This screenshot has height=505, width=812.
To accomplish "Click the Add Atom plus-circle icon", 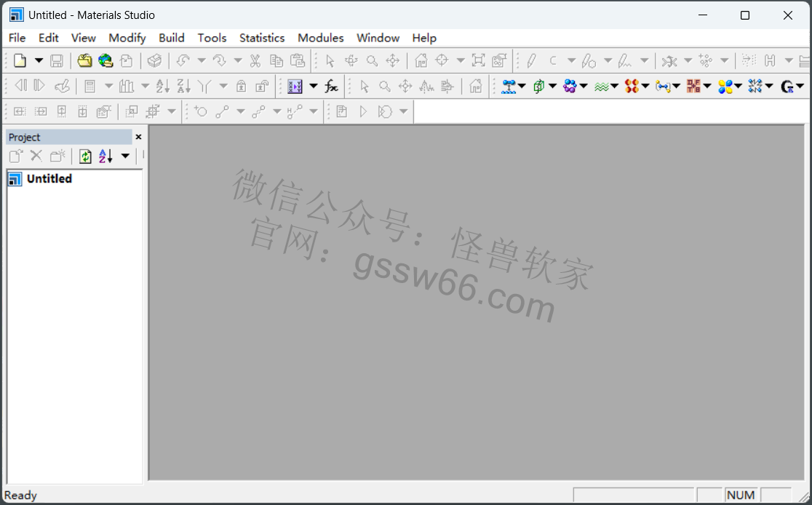I will tap(201, 111).
